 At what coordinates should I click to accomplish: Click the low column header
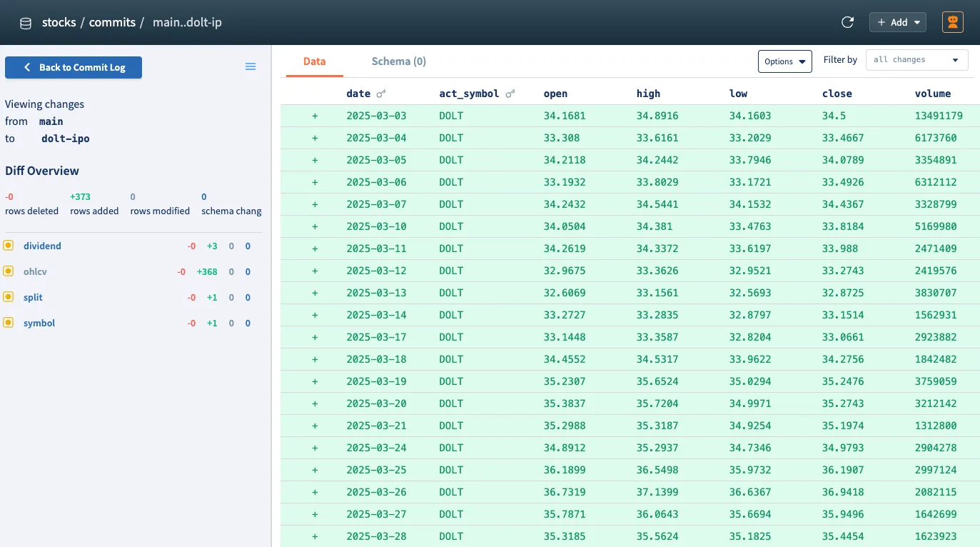coord(738,94)
